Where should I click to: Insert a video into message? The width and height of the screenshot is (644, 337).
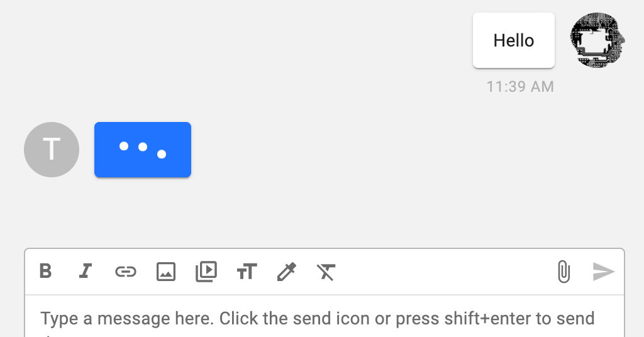206,272
